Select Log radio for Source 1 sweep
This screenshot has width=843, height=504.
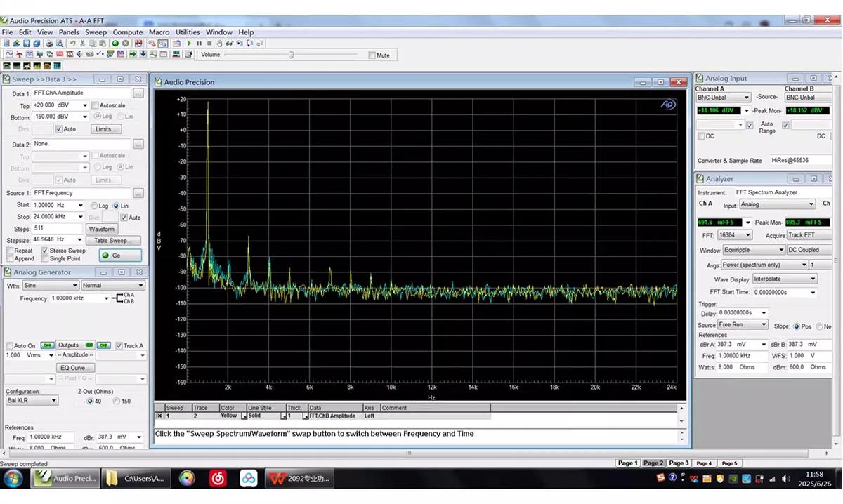94,206
